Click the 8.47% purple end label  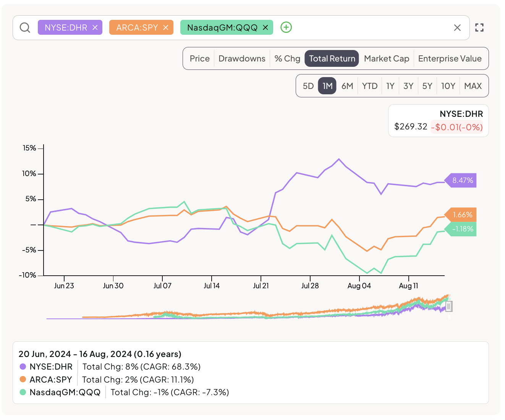(461, 180)
